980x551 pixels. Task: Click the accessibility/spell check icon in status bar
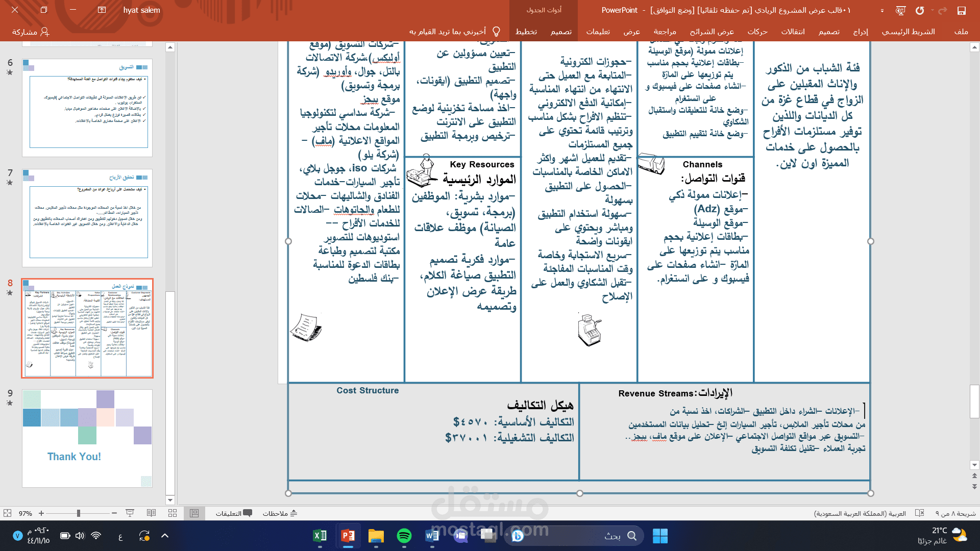(920, 513)
